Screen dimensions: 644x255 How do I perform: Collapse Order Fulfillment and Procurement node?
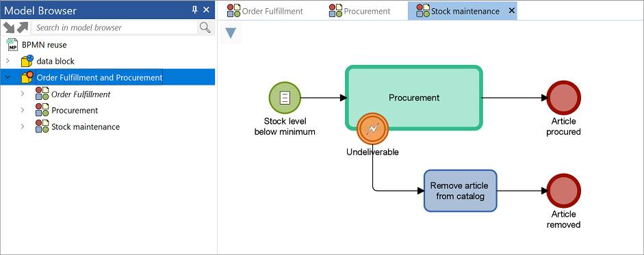8,77
